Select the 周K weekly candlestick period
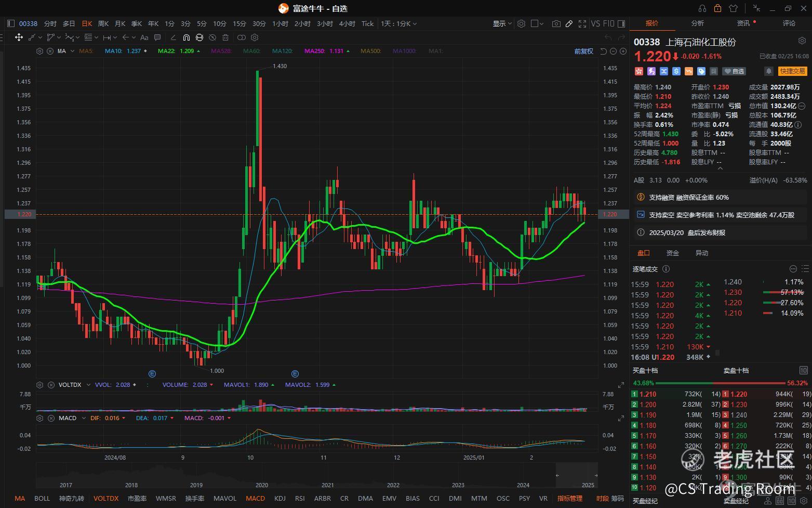This screenshot has height=508, width=812. pyautogui.click(x=103, y=23)
